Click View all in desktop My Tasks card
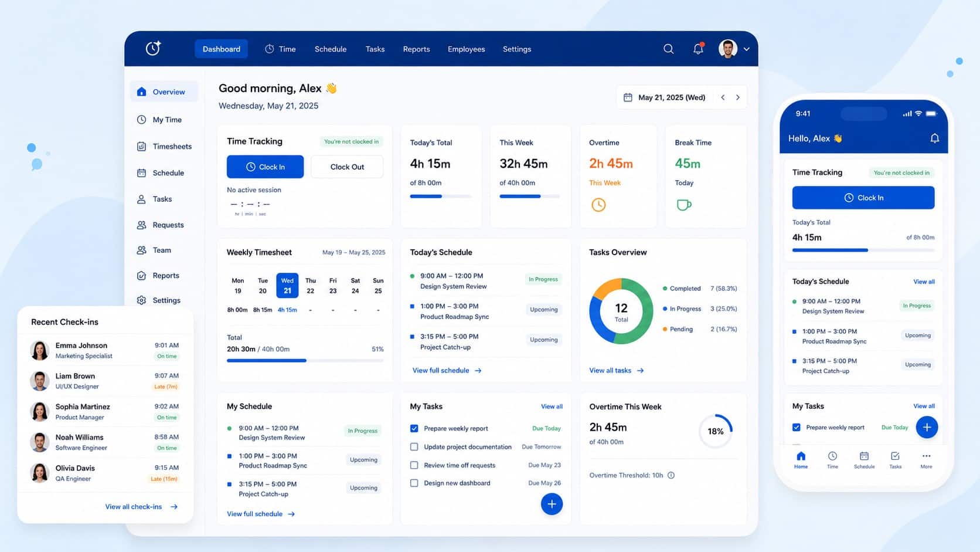The height and width of the screenshot is (552, 980). [x=552, y=407]
